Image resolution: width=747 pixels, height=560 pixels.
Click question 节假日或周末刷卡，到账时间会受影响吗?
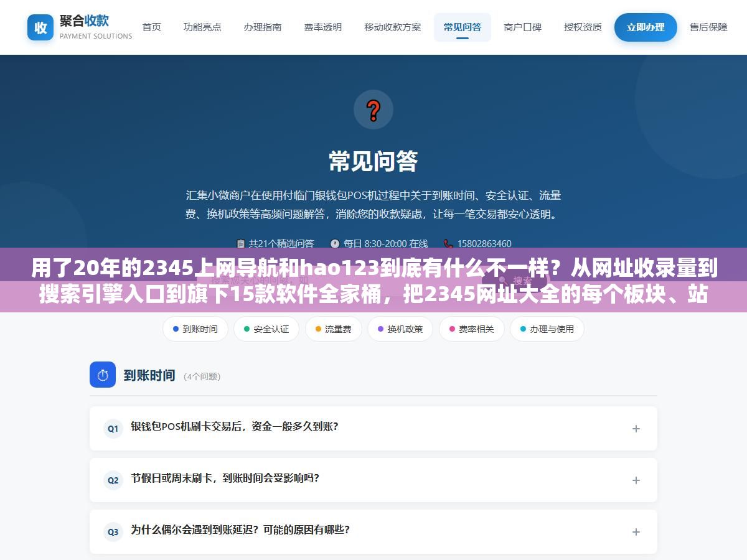click(225, 478)
